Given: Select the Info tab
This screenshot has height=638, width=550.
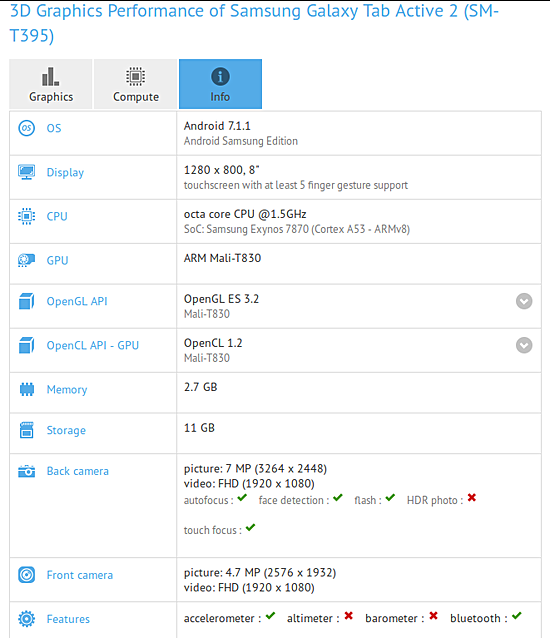Looking at the screenshot, I should [x=220, y=84].
